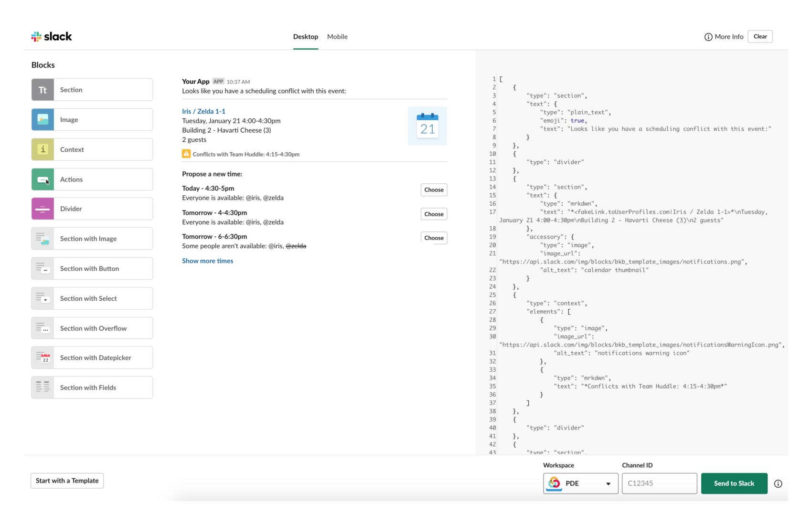Click the Image block label
The image size is (812, 525).
[x=69, y=120]
